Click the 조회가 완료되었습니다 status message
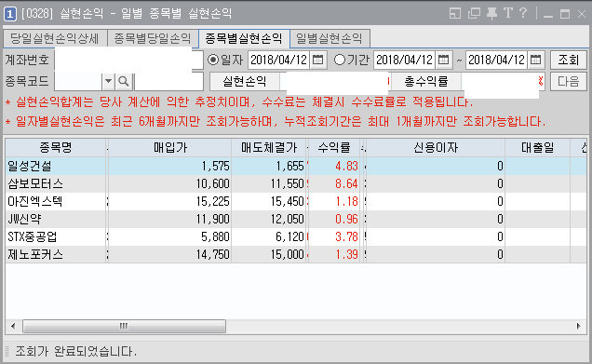Screen dimensions: 592x364 (75, 352)
